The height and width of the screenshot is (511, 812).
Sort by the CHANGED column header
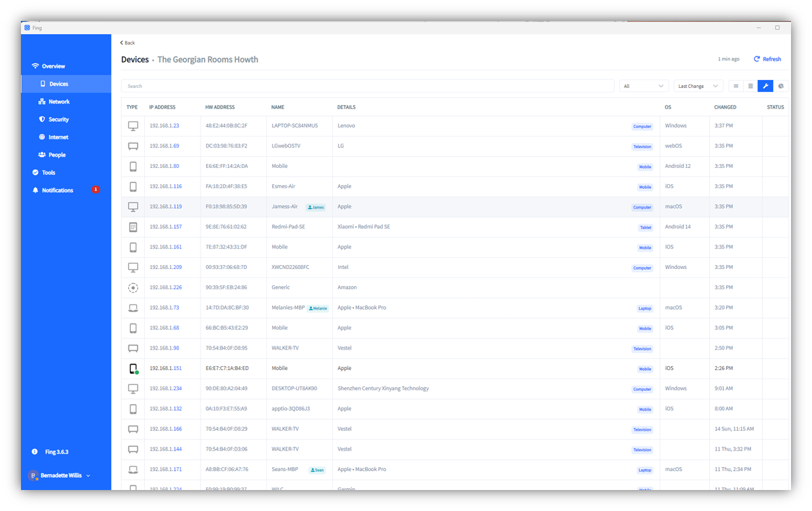pyautogui.click(x=725, y=107)
